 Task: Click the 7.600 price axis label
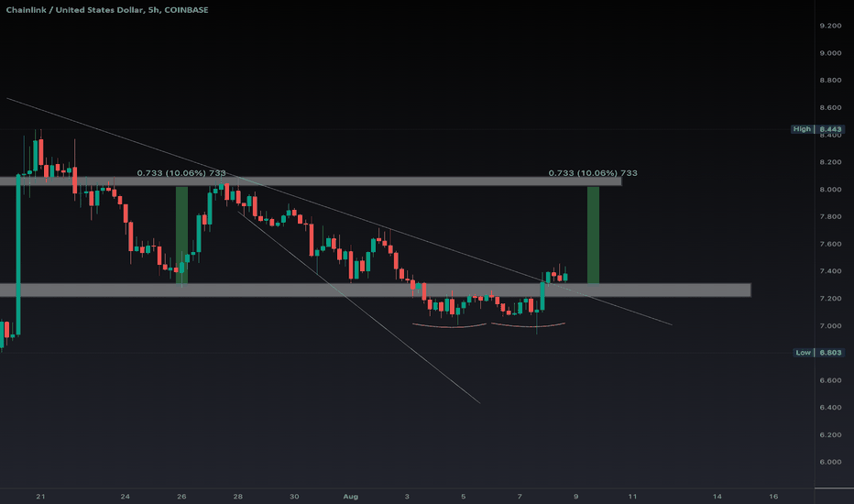(830, 244)
